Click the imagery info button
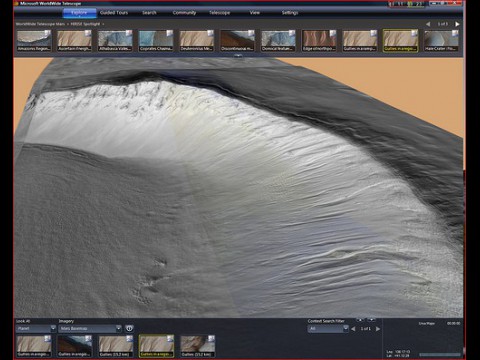This screenshot has width=480, height=360. pyautogui.click(x=129, y=329)
